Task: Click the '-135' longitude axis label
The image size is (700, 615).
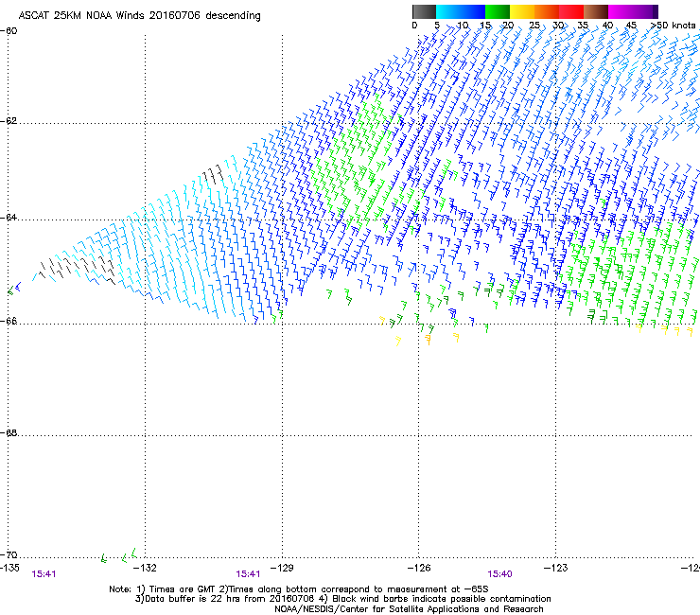Action: coord(9,568)
